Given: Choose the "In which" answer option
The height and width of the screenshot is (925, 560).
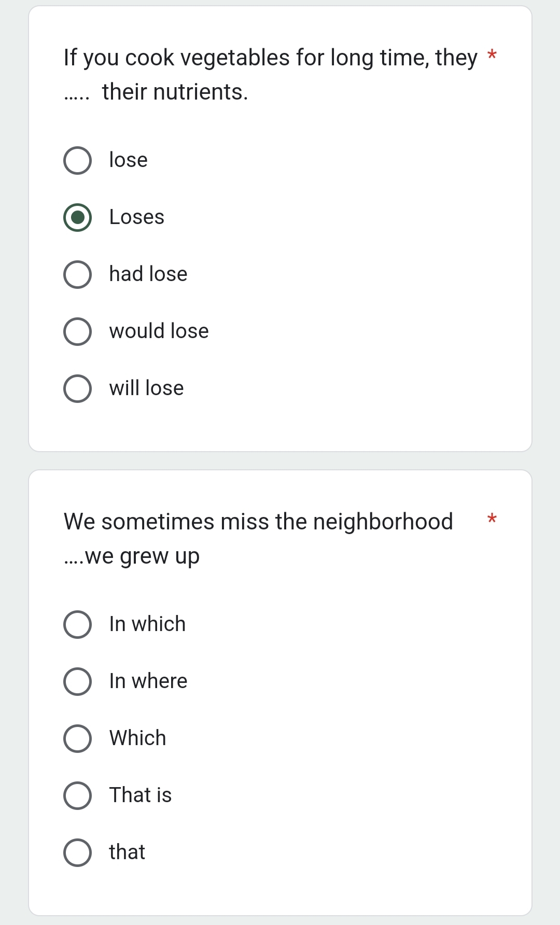Looking at the screenshot, I should click(x=78, y=624).
